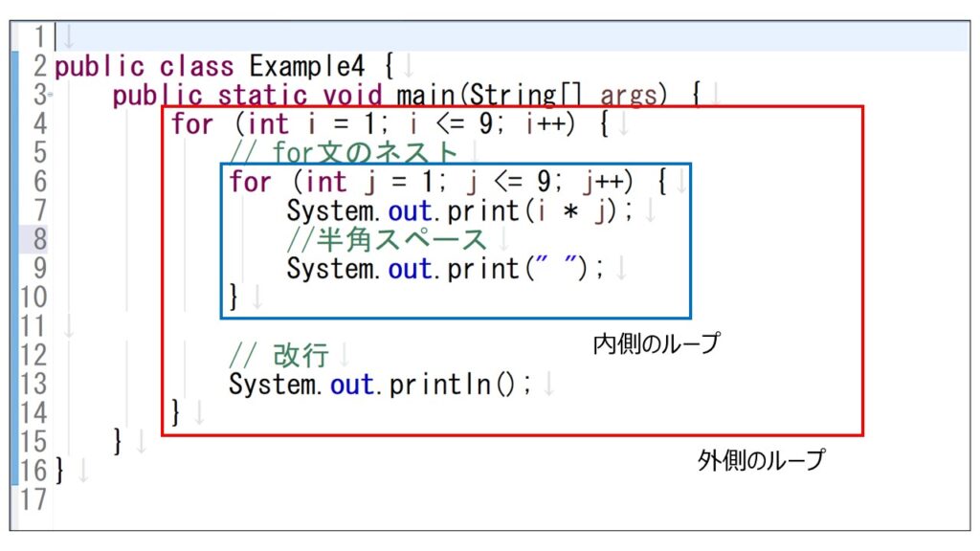Screen dimensions: 980x551
Task: Click the comment "// for文のネスト"
Action: click(344, 152)
